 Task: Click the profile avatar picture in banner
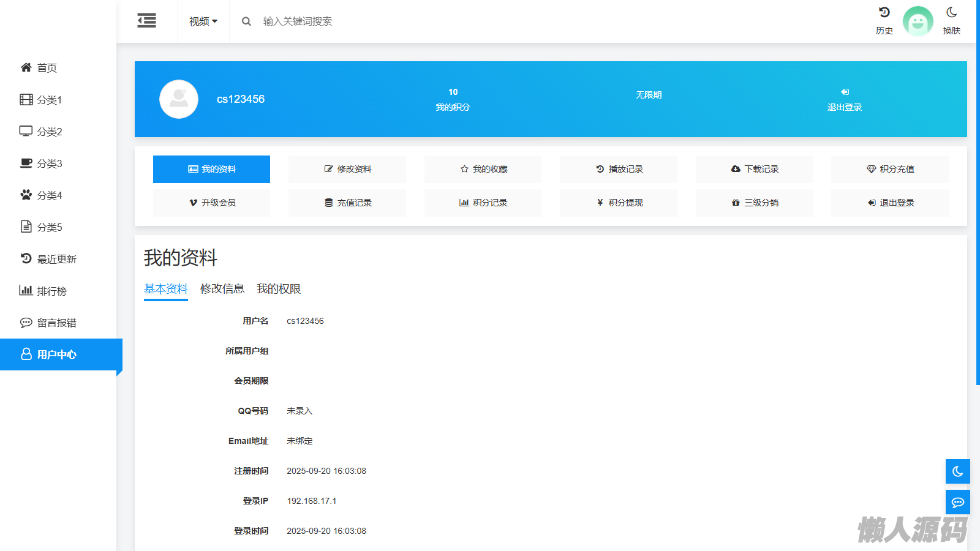tap(179, 99)
